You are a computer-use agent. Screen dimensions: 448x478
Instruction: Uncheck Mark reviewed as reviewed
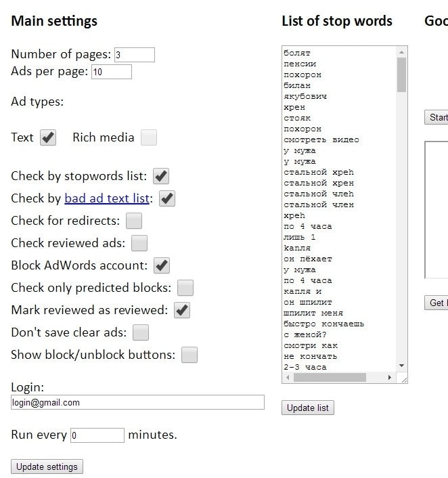182,310
